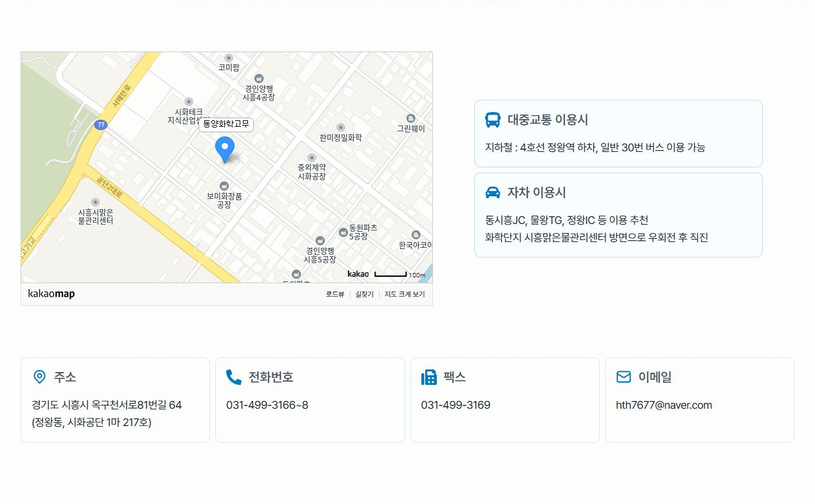Click the 경인양행 시흥5공장 marker icon
Image resolution: width=815 pixels, height=504 pixels.
320,241
